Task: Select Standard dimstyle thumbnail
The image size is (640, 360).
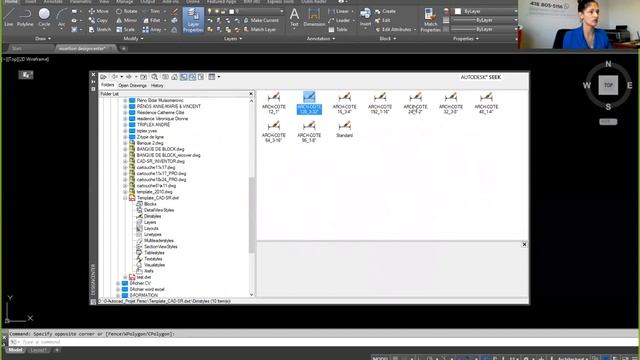Action: click(344, 129)
